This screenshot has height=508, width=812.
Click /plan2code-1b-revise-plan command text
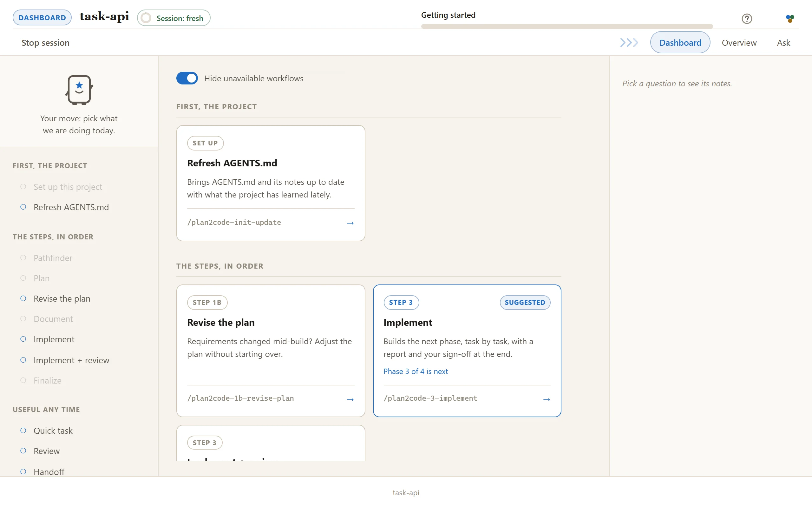tap(240, 398)
